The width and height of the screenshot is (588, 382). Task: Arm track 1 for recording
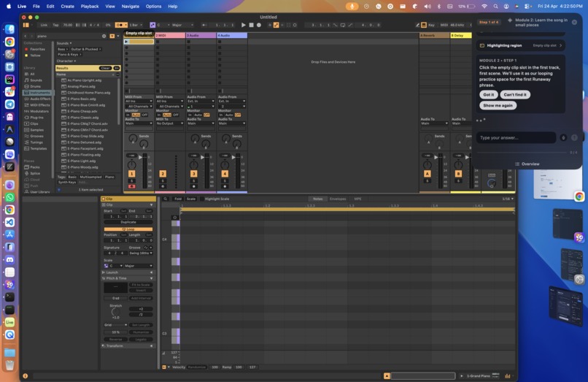(x=131, y=186)
